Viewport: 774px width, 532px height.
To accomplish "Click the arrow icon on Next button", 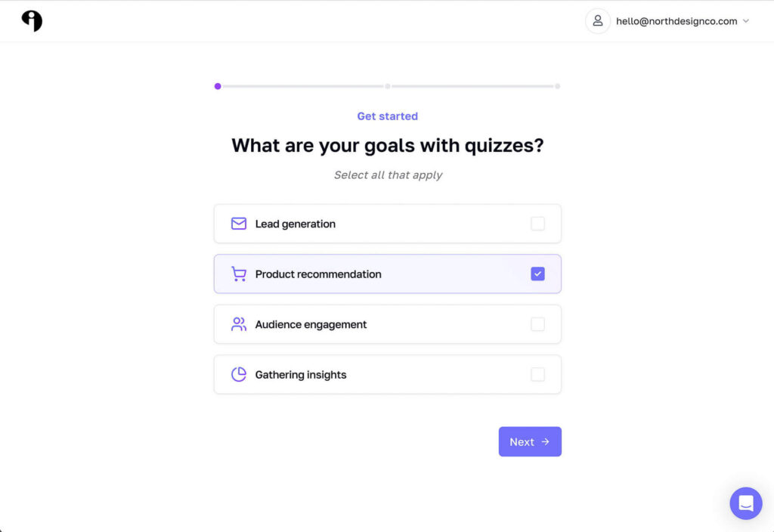I will 546,442.
